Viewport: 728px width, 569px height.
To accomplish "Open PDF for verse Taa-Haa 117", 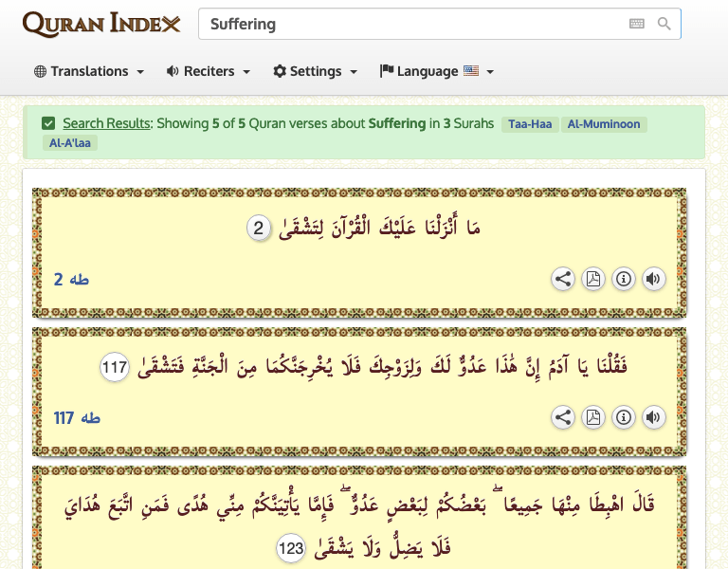I will tap(593, 417).
